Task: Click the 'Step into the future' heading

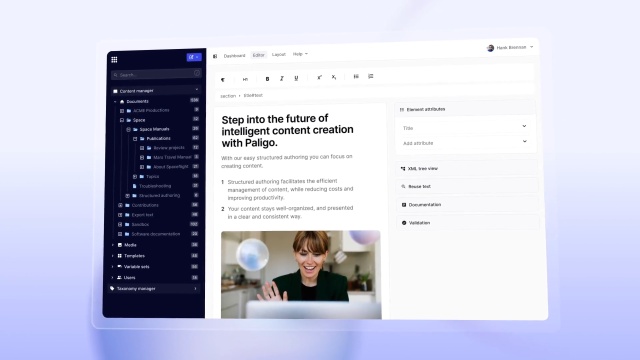Action: pos(287,131)
